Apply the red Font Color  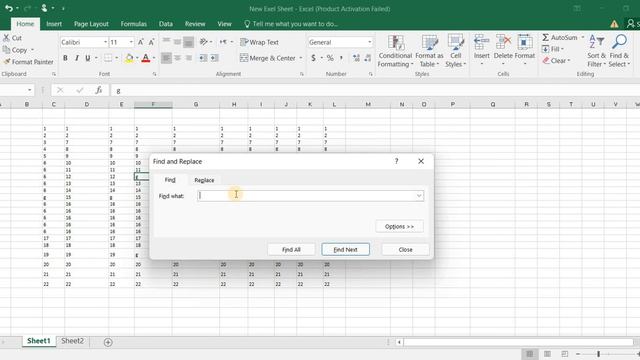pos(146,58)
